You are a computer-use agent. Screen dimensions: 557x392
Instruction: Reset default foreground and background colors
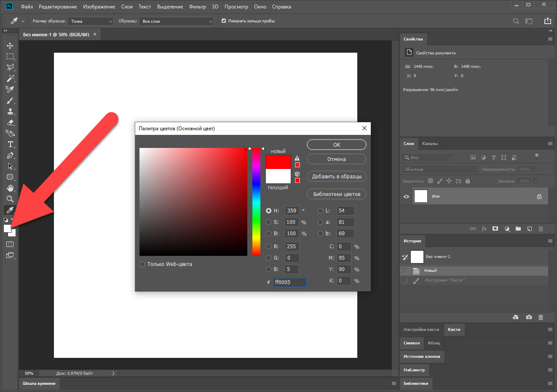pos(5,220)
